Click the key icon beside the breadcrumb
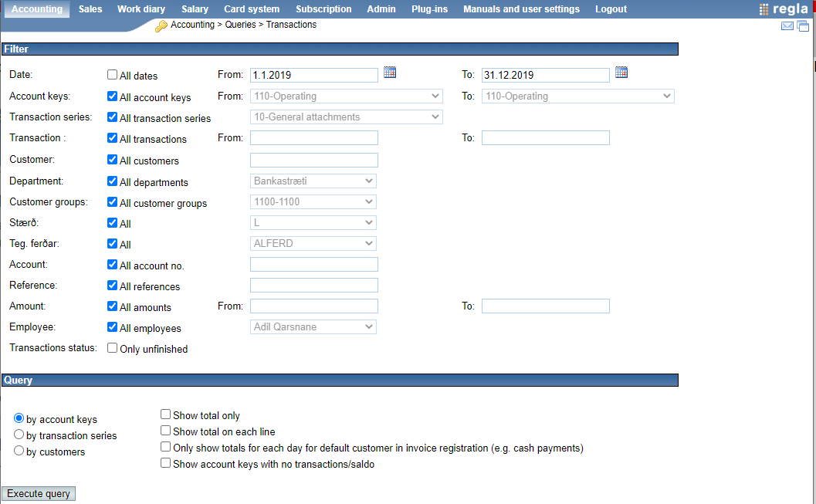Screen dimensions: 816x504 (x=161, y=26)
